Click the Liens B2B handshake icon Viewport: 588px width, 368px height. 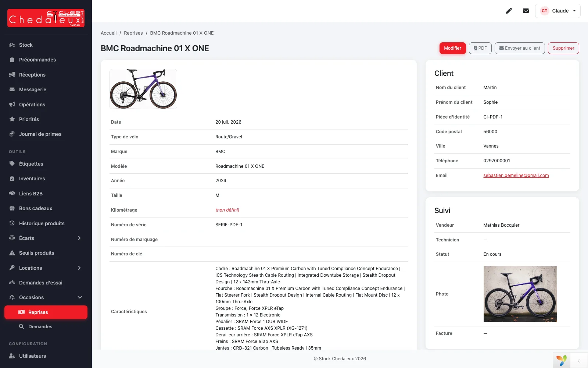[x=12, y=194]
